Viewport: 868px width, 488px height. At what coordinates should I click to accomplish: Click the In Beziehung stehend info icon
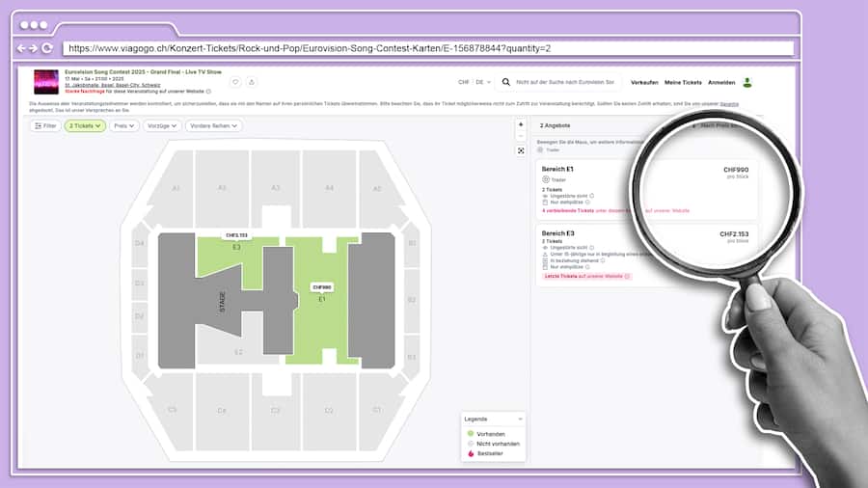(603, 260)
